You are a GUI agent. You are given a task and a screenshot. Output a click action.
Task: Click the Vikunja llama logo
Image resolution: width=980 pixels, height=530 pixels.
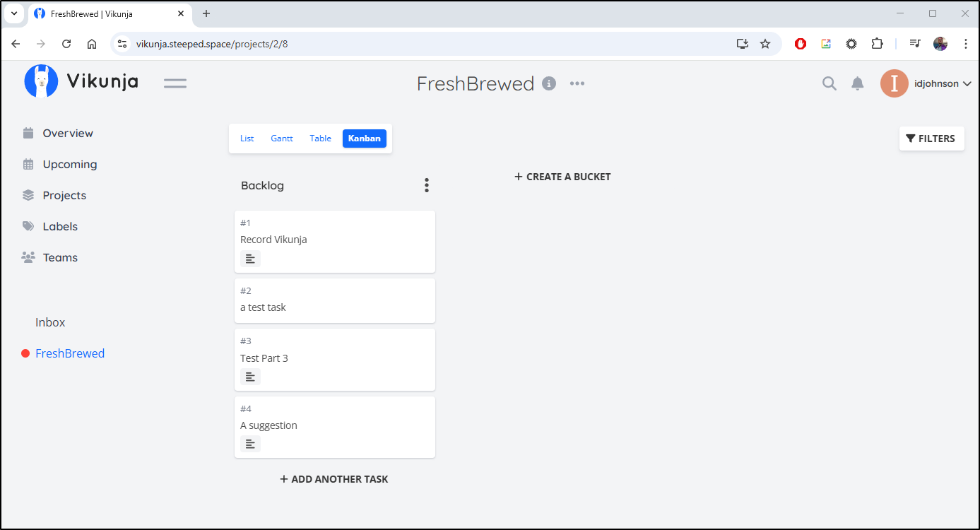pos(41,81)
